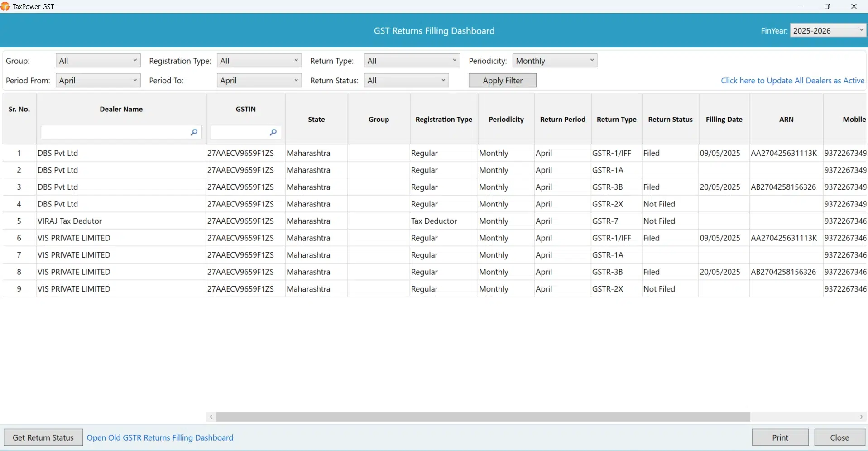The width and height of the screenshot is (868, 451).
Task: Click search icon in GSTIN filter
Action: click(273, 132)
